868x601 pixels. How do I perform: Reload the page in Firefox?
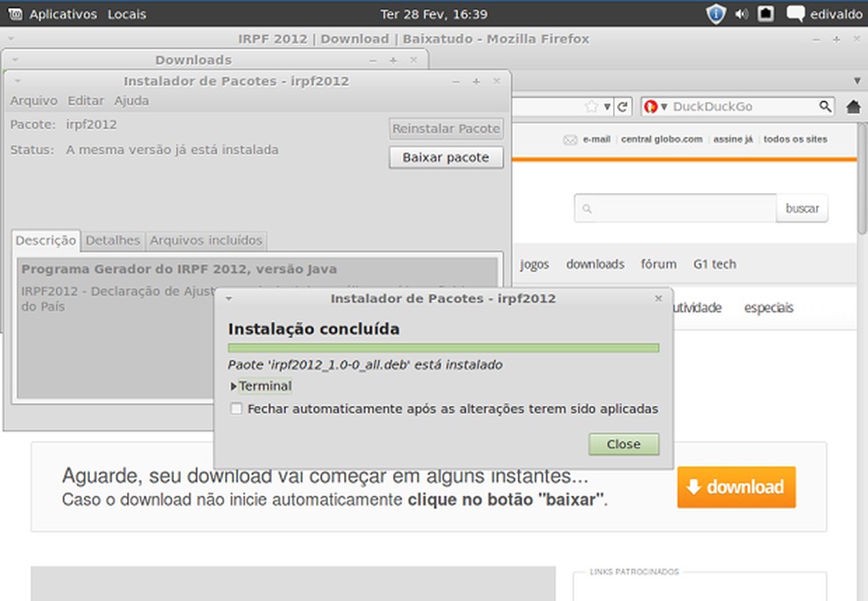(623, 107)
